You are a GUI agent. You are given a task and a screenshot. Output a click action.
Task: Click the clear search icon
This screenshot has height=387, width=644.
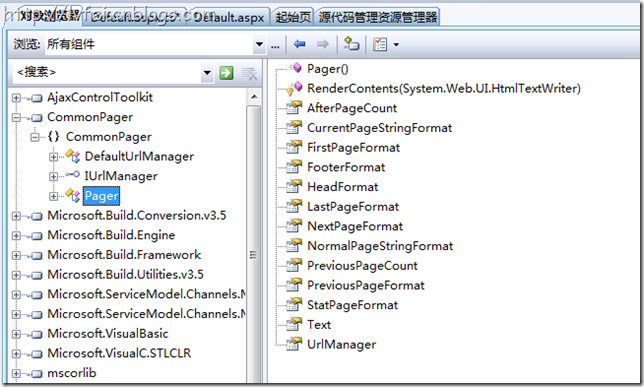249,73
